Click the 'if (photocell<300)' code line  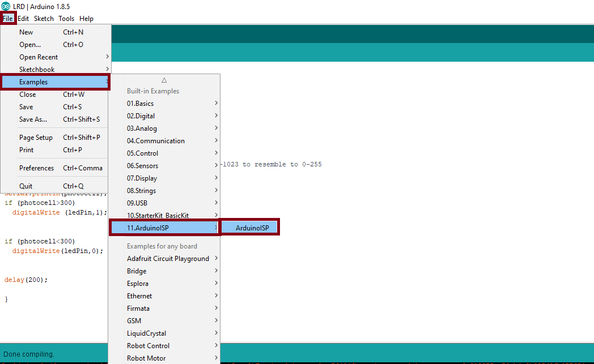click(x=40, y=241)
